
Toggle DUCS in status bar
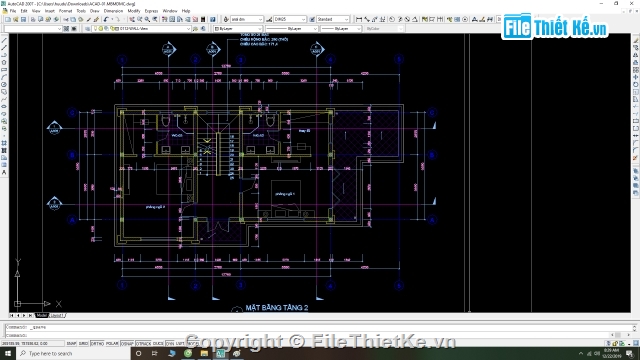[x=158, y=344]
